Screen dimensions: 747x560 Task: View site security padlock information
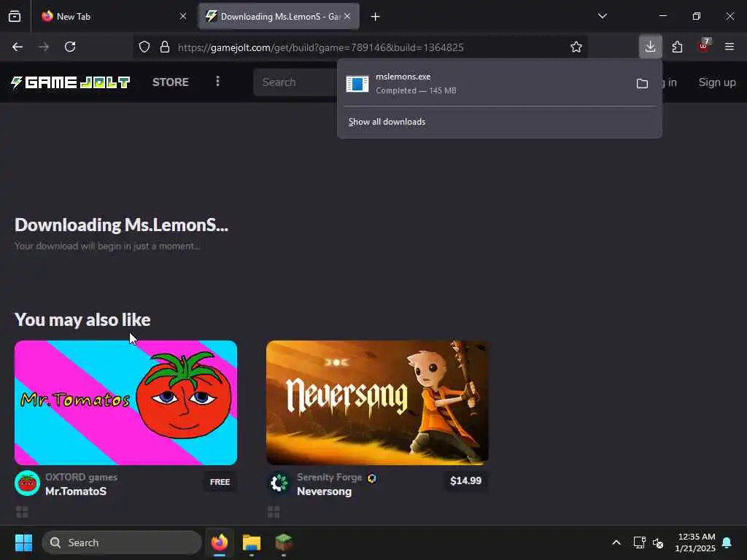[x=165, y=47]
